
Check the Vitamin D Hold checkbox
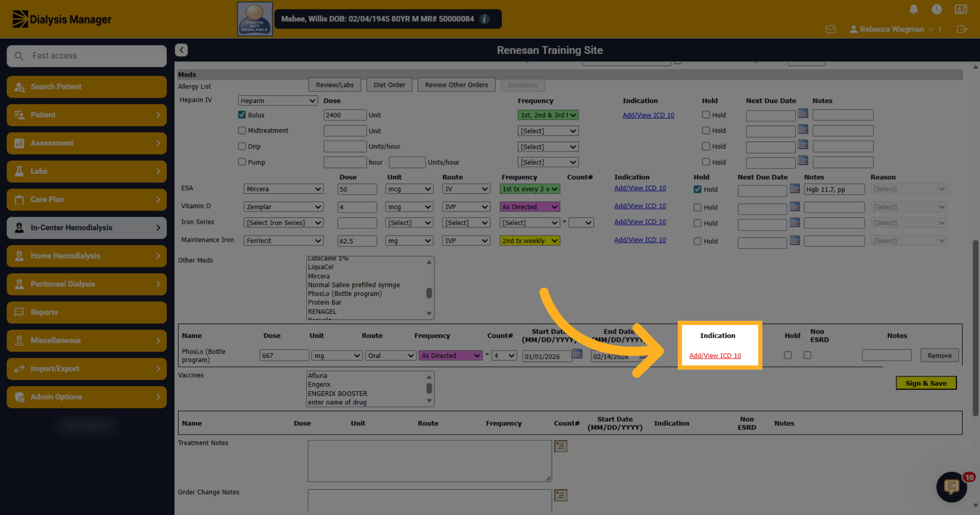point(697,207)
